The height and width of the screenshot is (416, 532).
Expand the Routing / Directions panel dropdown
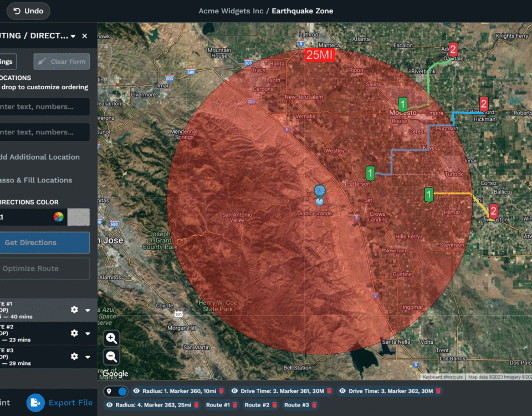point(73,36)
